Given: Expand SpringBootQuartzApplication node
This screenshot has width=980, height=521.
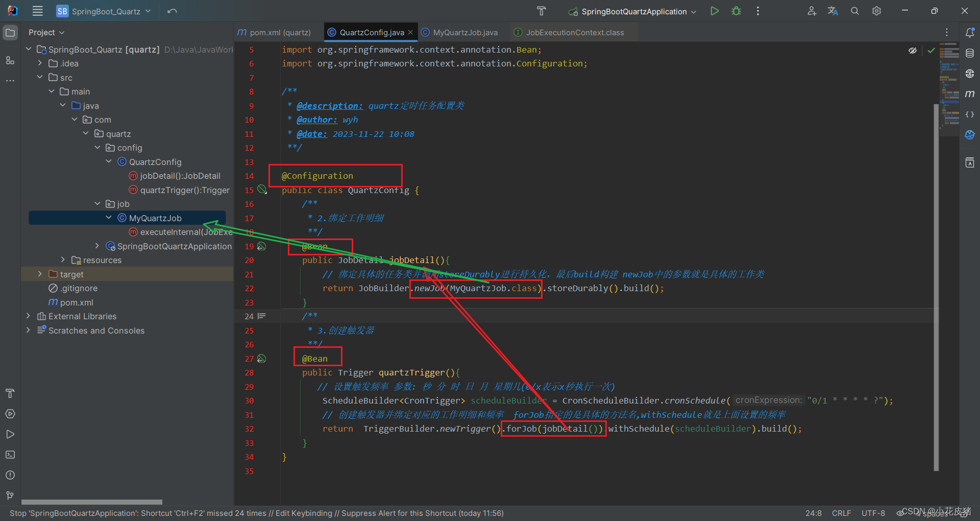Looking at the screenshot, I should point(97,246).
